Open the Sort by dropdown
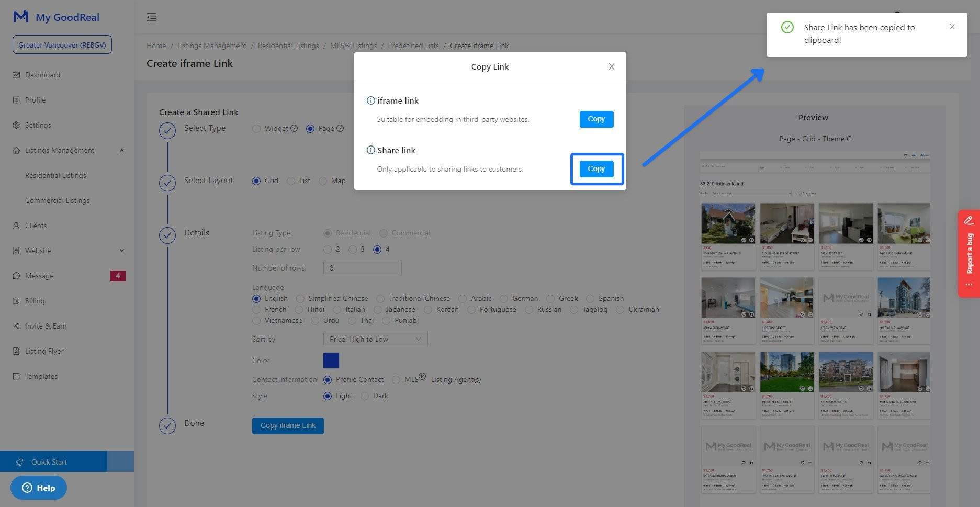980x507 pixels. coord(375,339)
